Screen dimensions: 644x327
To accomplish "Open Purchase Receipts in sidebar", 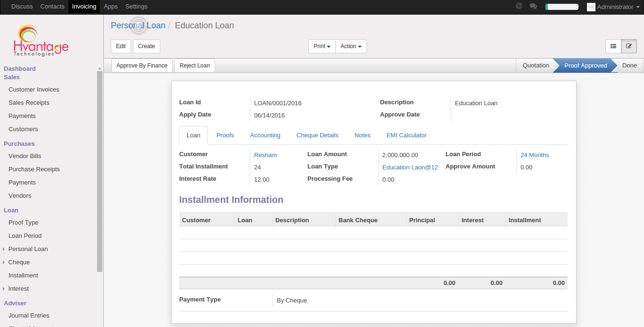I will [34, 169].
